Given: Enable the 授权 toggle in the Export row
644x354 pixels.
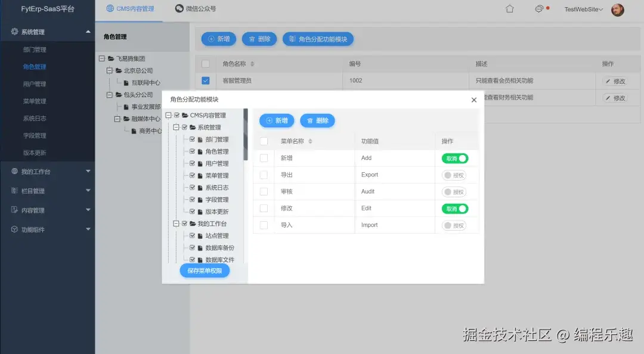Looking at the screenshot, I should (x=454, y=175).
